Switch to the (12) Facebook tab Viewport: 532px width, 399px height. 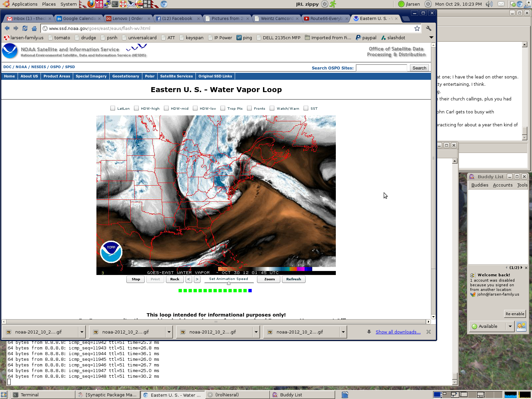tap(177, 19)
